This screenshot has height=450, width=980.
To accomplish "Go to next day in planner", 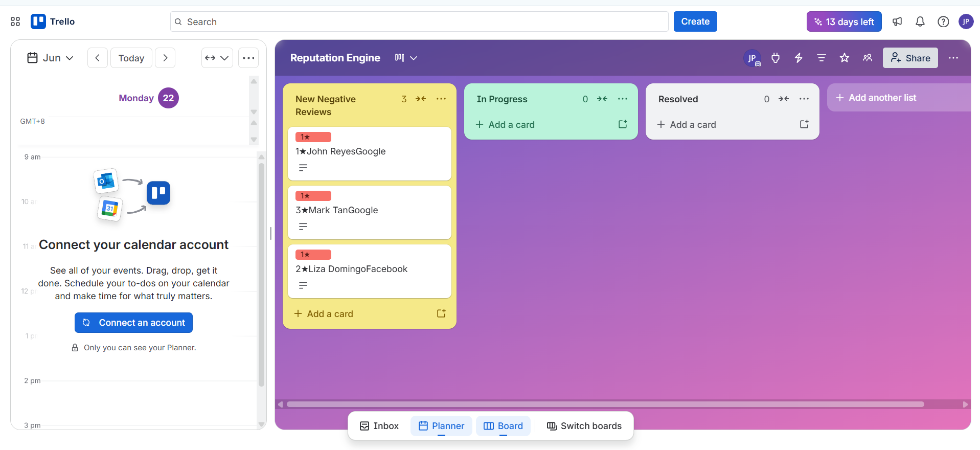I will coord(165,58).
